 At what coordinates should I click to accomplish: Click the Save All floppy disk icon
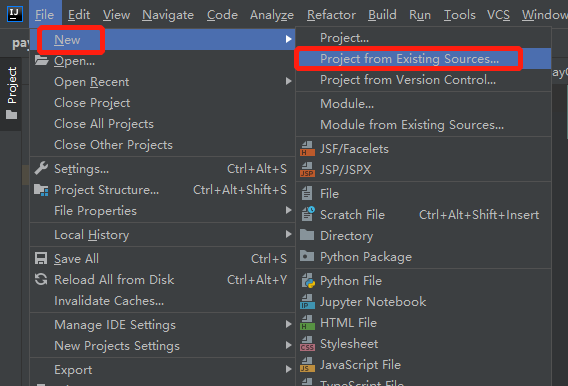pyautogui.click(x=41, y=259)
